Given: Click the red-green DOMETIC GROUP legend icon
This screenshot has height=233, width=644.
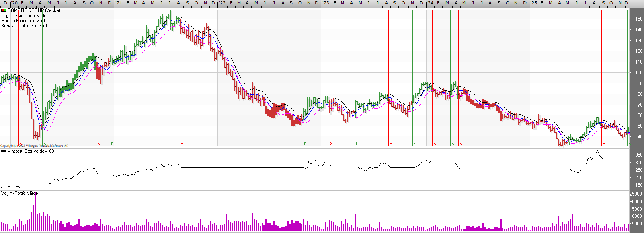Looking at the screenshot, I should click(4, 10).
